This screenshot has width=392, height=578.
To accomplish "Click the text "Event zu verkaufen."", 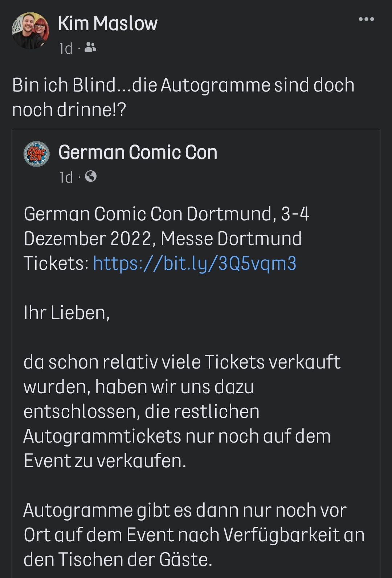I will click(x=105, y=461).
